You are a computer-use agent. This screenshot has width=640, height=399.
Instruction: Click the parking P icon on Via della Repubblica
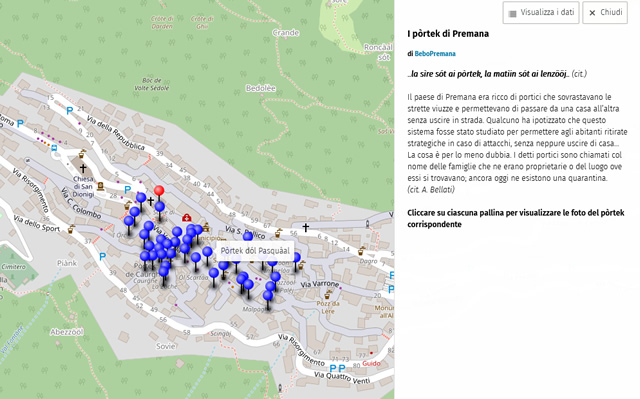click(69, 111)
